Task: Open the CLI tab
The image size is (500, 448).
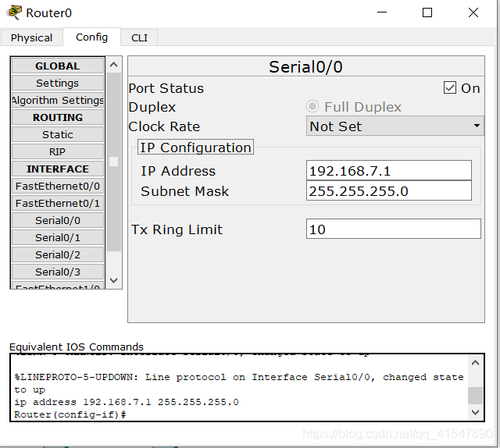Action: pos(139,37)
